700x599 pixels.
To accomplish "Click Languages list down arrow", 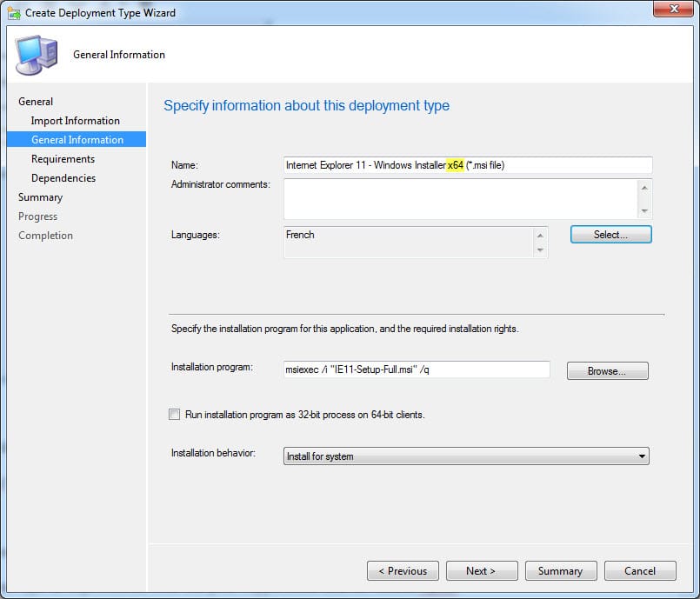I will coord(541,250).
